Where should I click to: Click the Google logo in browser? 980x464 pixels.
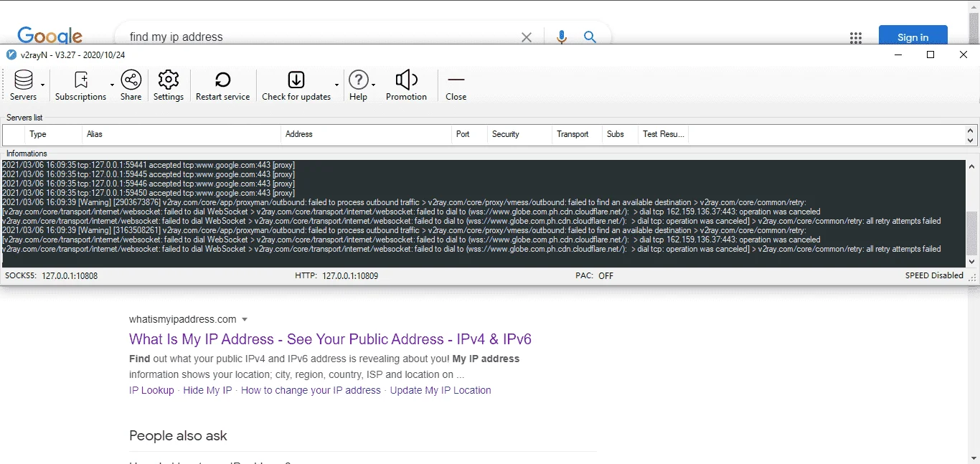(50, 36)
